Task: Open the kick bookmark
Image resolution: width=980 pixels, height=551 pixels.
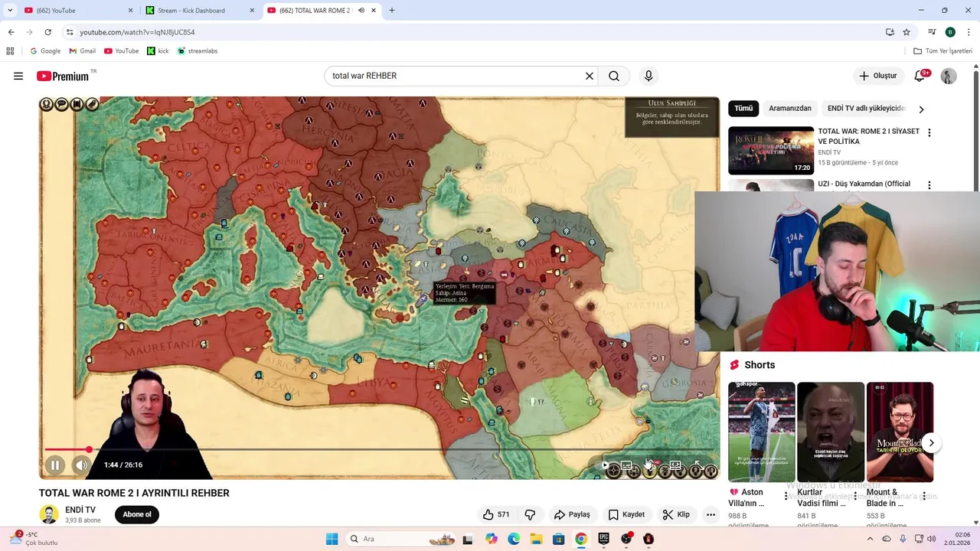Action: pos(158,51)
